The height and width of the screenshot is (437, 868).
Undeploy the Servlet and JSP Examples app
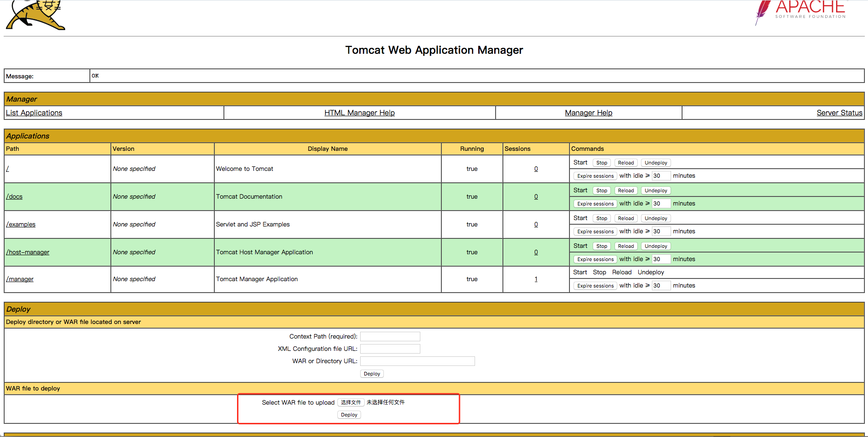tap(656, 218)
